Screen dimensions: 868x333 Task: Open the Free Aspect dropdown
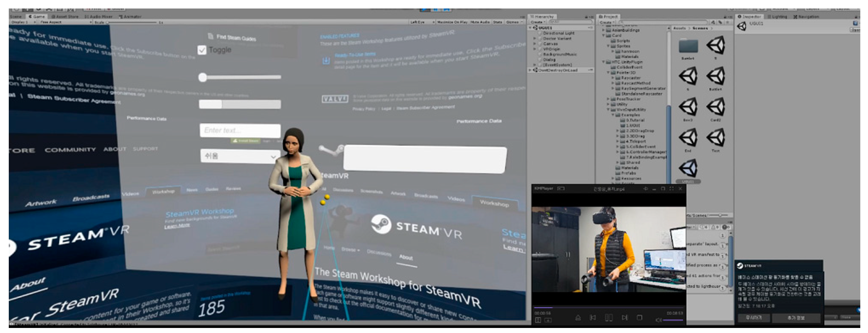(x=66, y=22)
